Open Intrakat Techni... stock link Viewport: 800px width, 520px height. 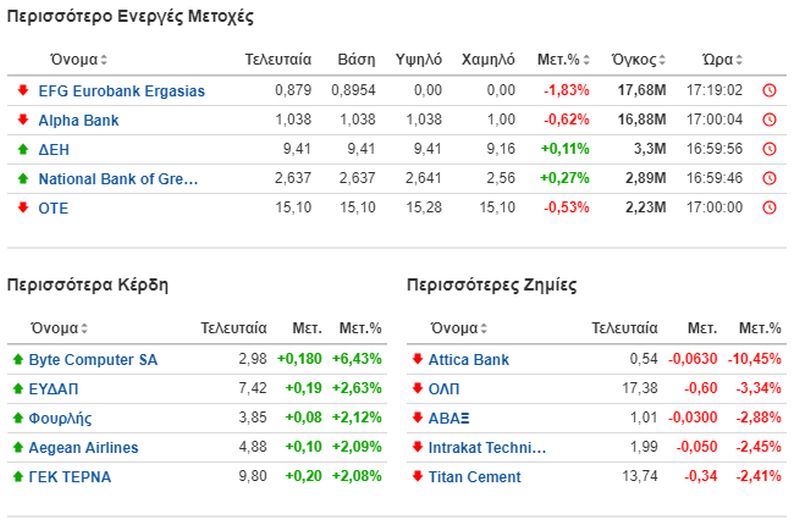tap(487, 448)
